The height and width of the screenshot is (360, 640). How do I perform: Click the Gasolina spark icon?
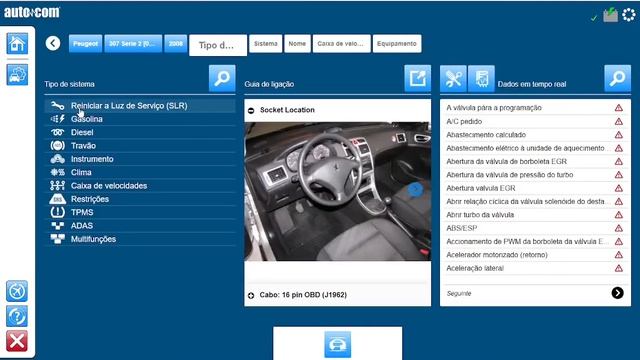point(58,119)
